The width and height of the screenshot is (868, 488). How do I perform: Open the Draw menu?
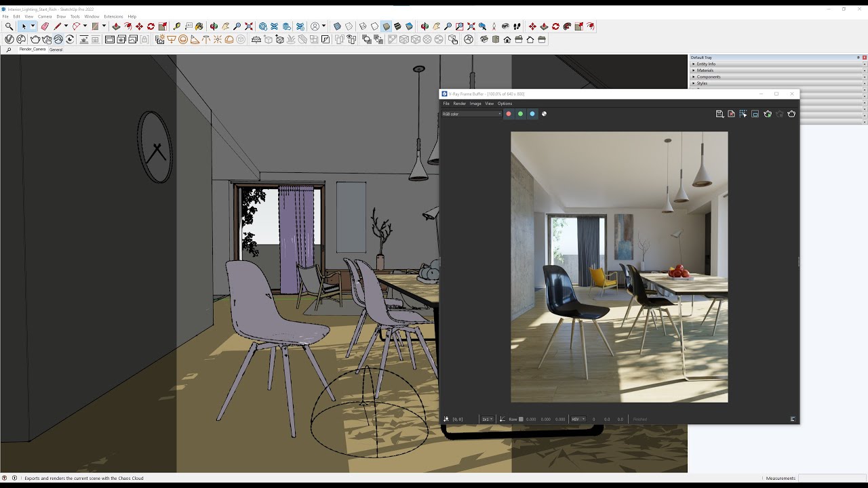click(x=61, y=16)
